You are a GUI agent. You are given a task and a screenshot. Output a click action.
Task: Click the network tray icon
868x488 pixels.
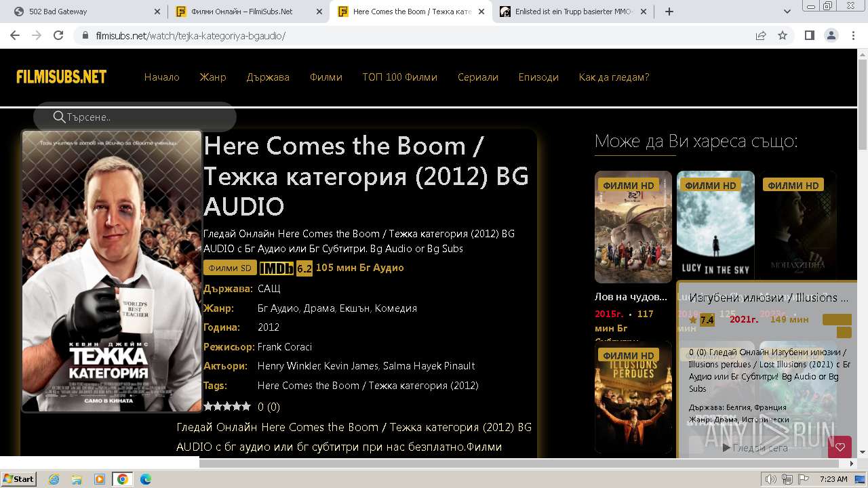click(x=787, y=479)
